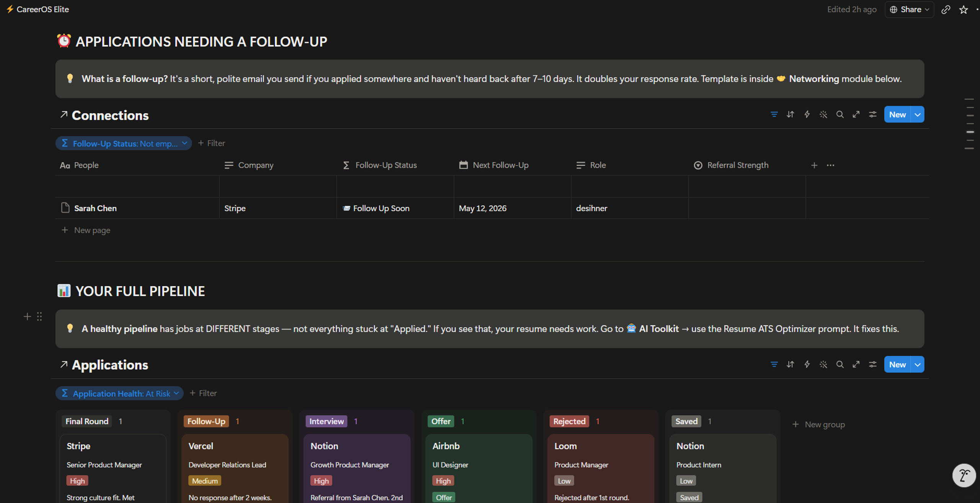980x503 pixels.
Task: Open view settings for Applications database
Action: click(872, 365)
